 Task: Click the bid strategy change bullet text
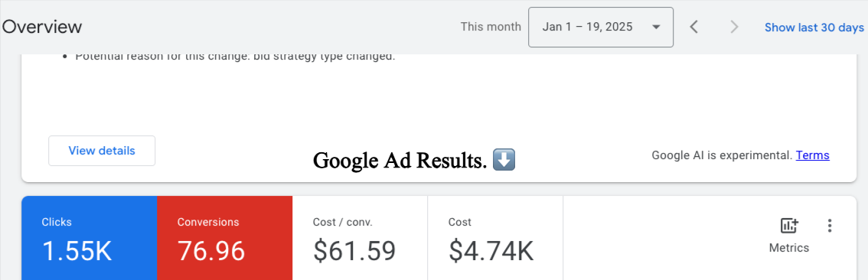pos(235,56)
